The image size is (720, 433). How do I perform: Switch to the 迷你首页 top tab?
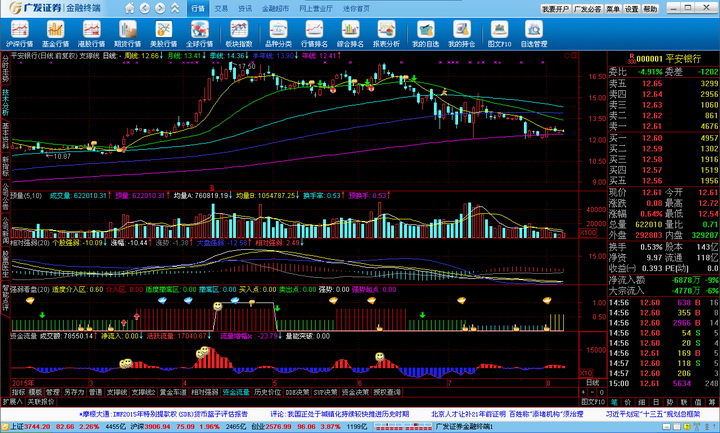356,9
